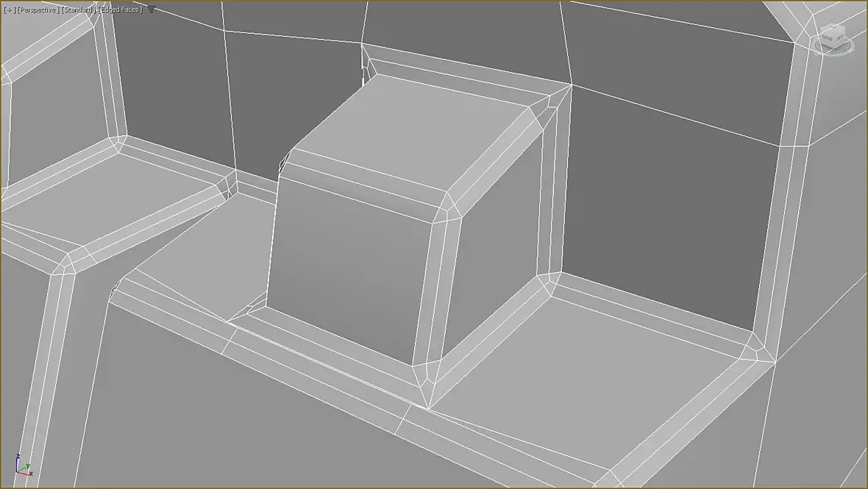Click the ViewCube Front face
Viewport: 868px width, 489px height.
click(828, 38)
